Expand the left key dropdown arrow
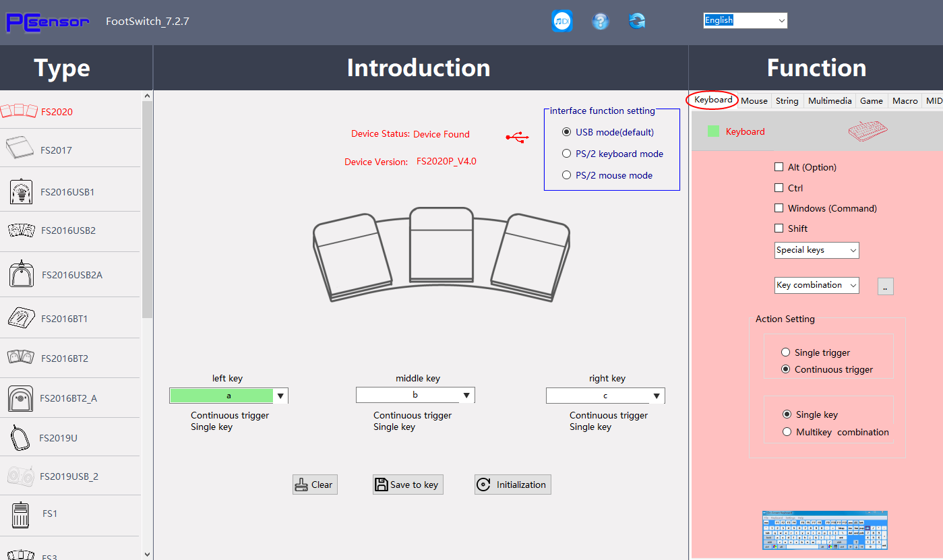The width and height of the screenshot is (943, 560). (281, 396)
